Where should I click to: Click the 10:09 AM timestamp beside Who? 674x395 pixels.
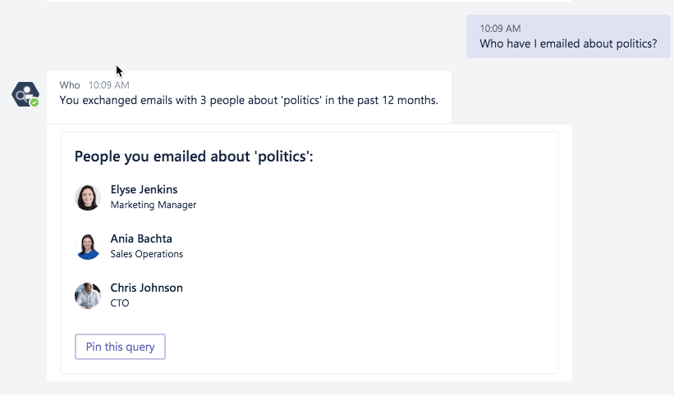click(x=109, y=85)
